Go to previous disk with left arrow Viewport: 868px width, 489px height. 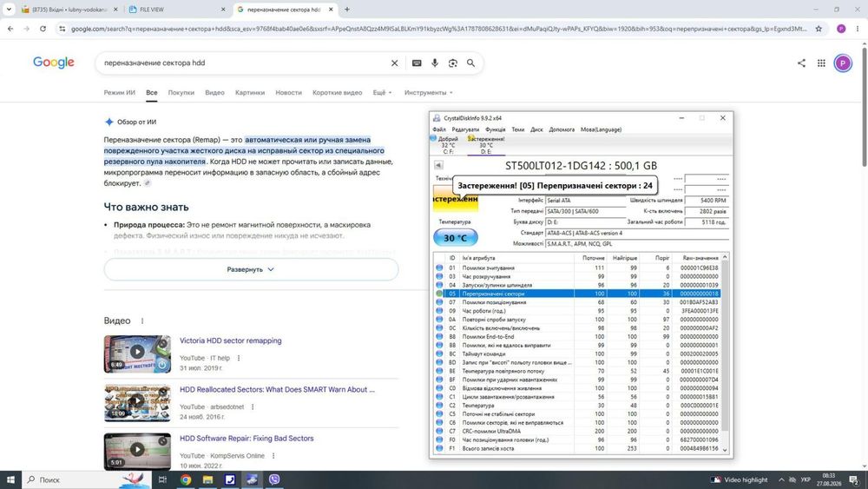[x=438, y=165]
